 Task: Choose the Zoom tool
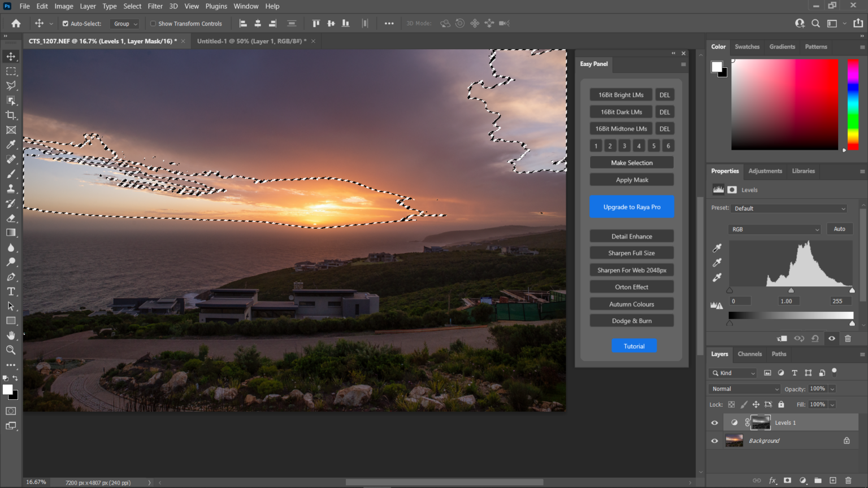11,350
